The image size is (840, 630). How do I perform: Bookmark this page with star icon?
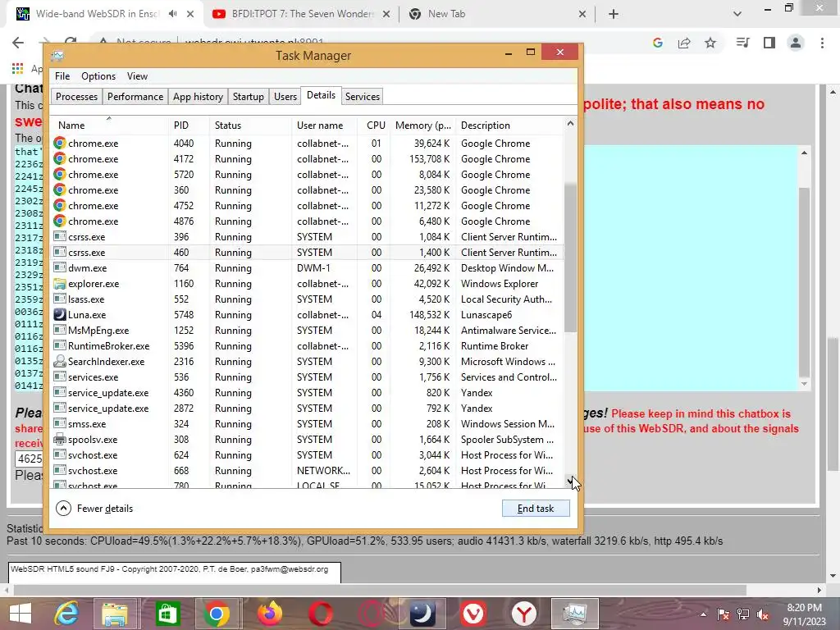click(x=710, y=43)
